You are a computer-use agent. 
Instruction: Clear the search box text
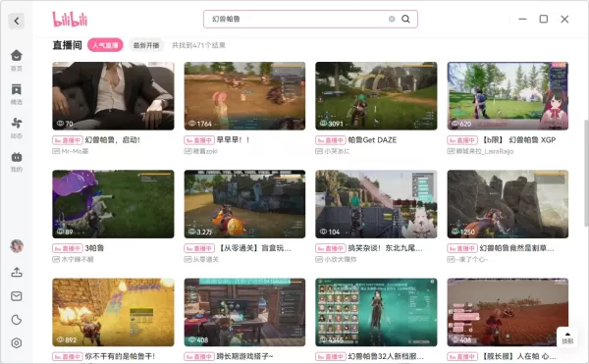pos(392,19)
